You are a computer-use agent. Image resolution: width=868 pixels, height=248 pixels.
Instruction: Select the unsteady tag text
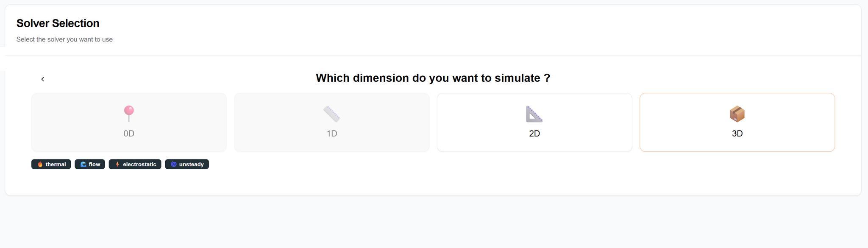(191, 164)
